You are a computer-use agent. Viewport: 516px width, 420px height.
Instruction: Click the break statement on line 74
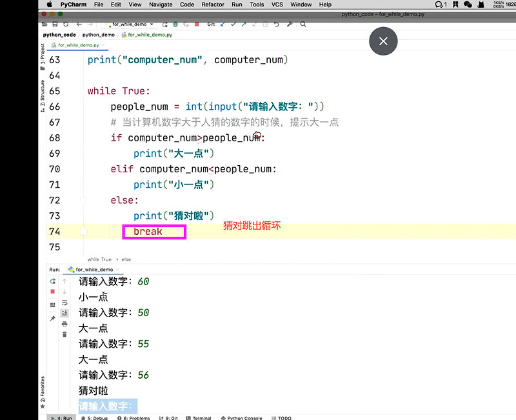coord(148,232)
